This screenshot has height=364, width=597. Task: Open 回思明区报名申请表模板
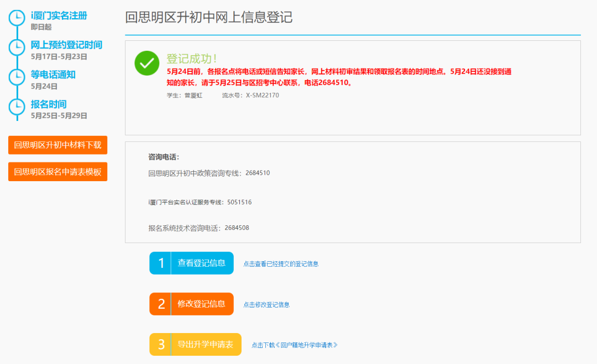[x=57, y=172]
